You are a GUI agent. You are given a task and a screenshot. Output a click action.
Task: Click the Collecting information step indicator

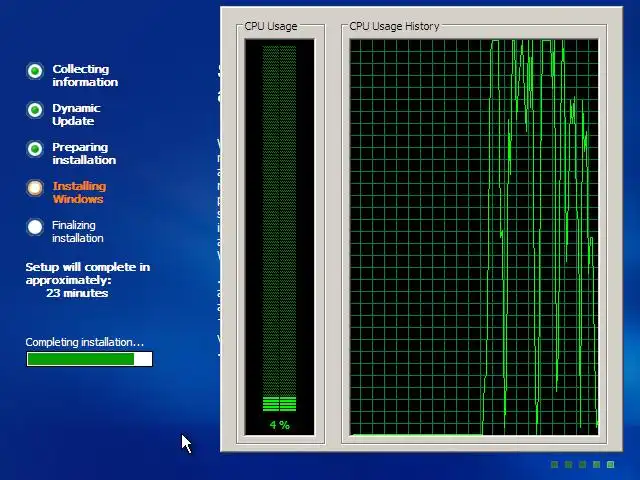(x=35, y=71)
